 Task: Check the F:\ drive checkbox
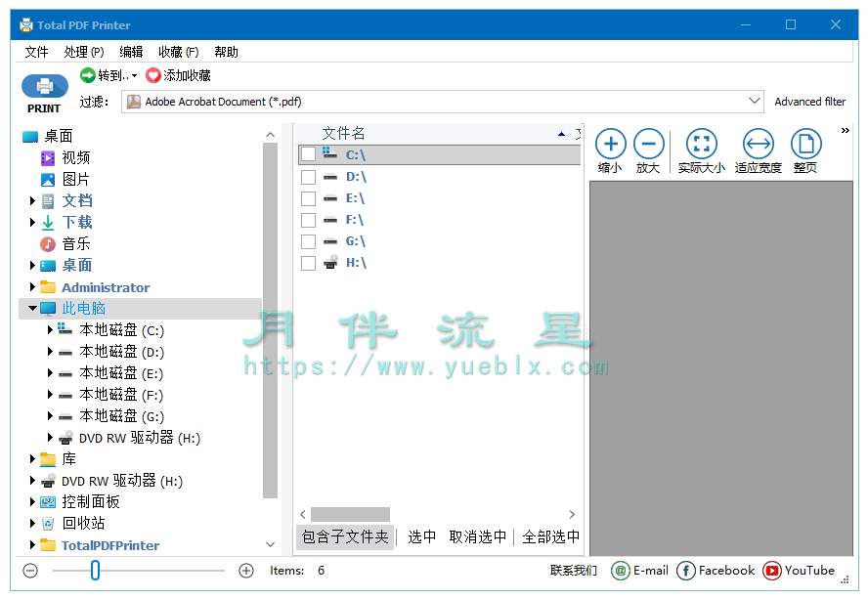click(308, 220)
